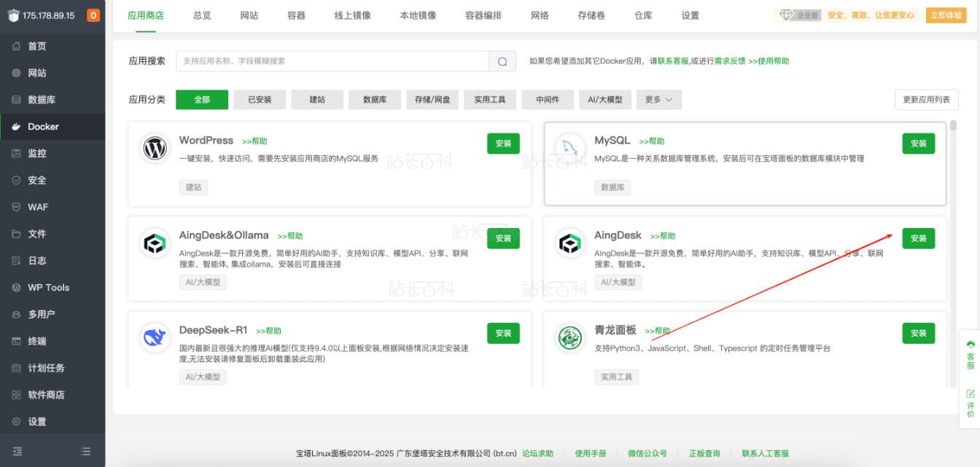This screenshot has height=467, width=980.
Task: Install DeepSeek-R1 with 安装 button
Action: [503, 333]
